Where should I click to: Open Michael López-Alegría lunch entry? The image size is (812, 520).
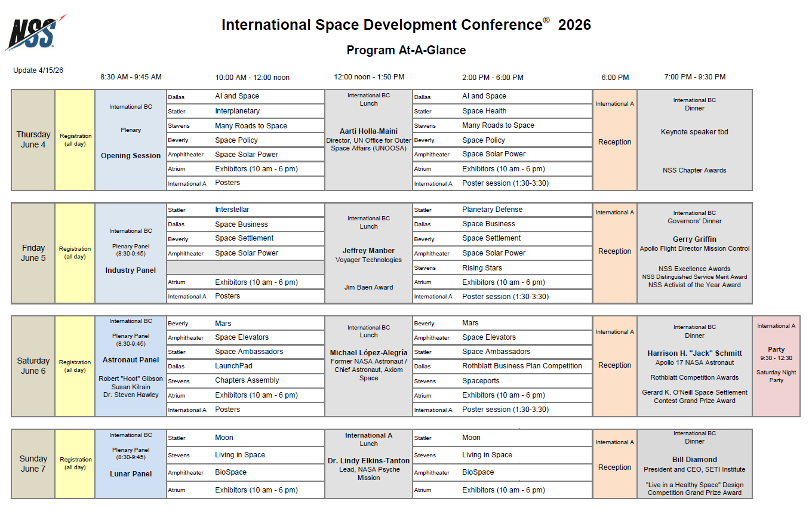coord(368,353)
